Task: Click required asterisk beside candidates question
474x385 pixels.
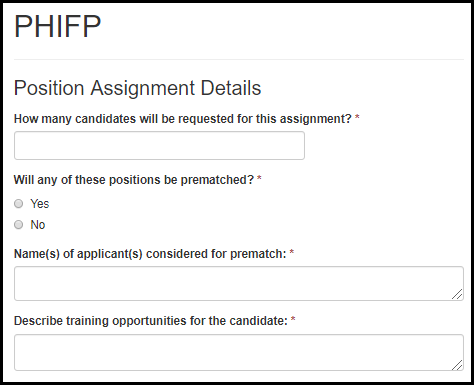Action: (357, 117)
